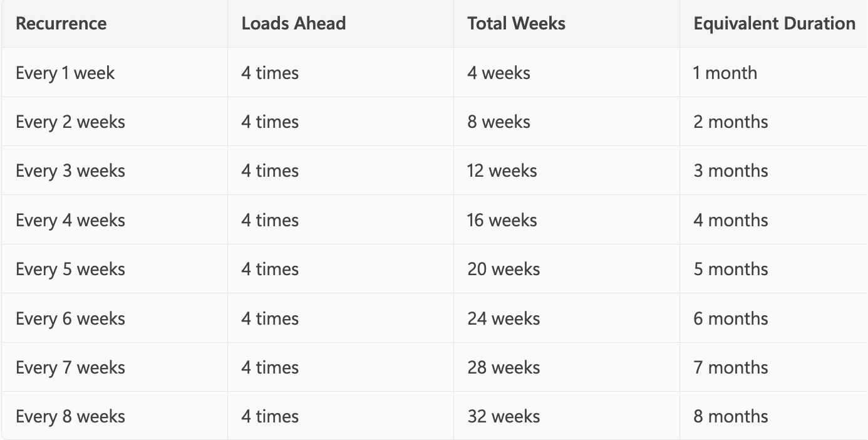Select the "32 weeks" cell
868x440 pixels.
[x=503, y=416]
